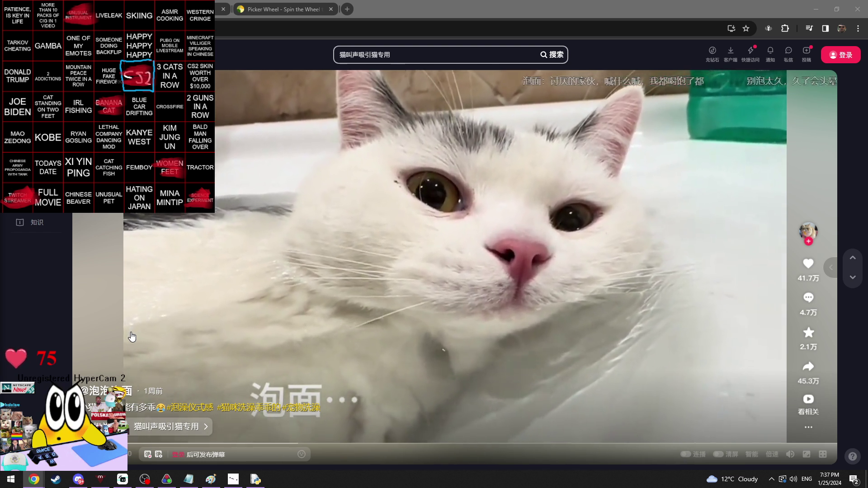Open the three-dot more options menu
Viewport: 868px width, 488px height.
pyautogui.click(x=809, y=427)
